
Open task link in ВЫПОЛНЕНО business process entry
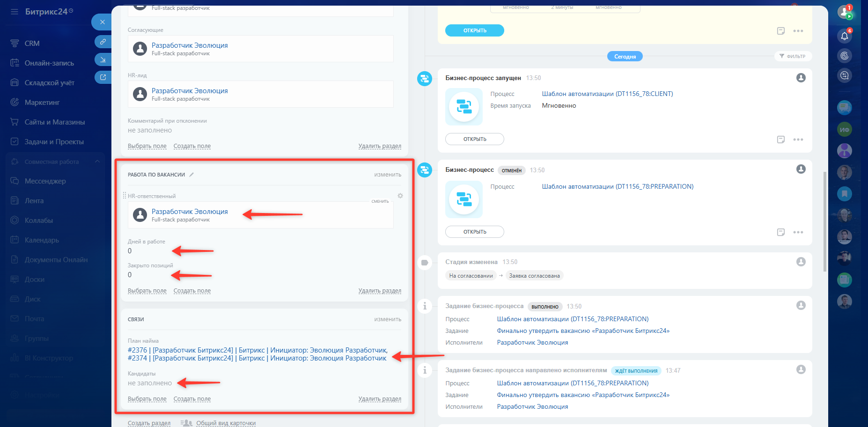point(583,331)
